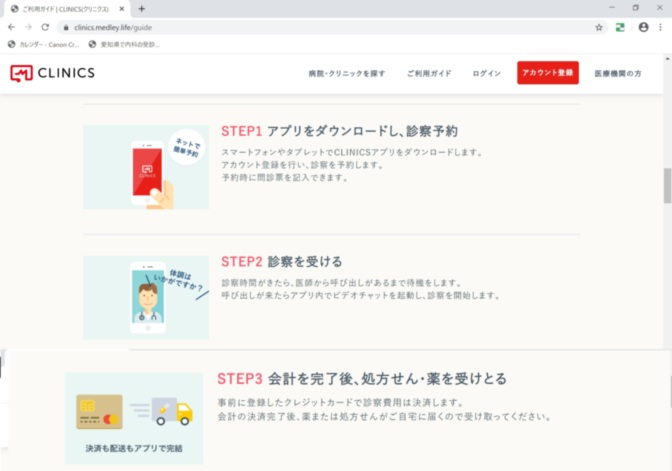Open 医療機関の方 link
This screenshot has width=672, height=471.
[x=618, y=73]
